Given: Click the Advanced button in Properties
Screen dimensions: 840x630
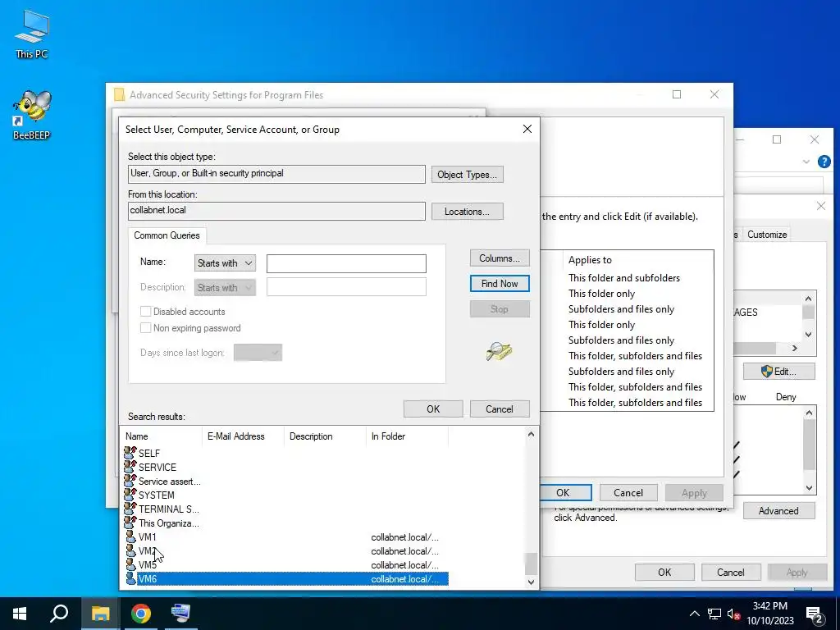Looking at the screenshot, I should [x=779, y=510].
